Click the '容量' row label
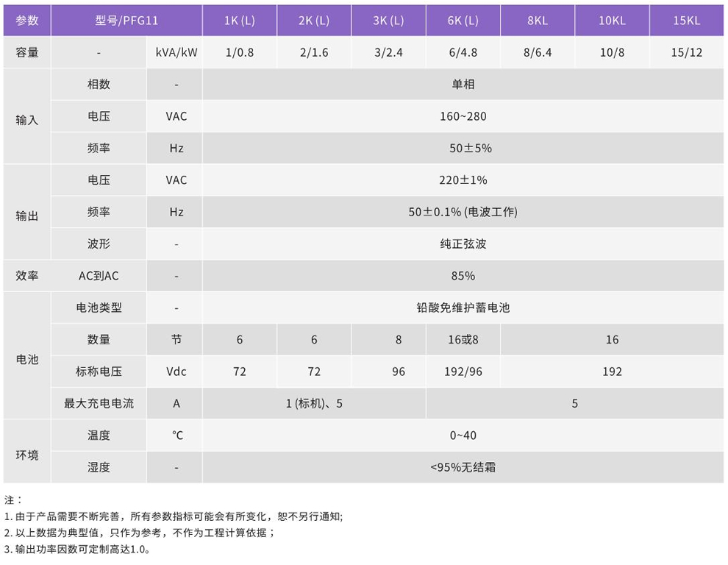This screenshot has width=728, height=565. 27,52
